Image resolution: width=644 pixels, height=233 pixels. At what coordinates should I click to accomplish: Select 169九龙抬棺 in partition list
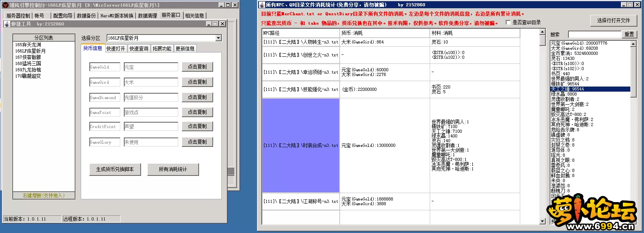(x=28, y=70)
